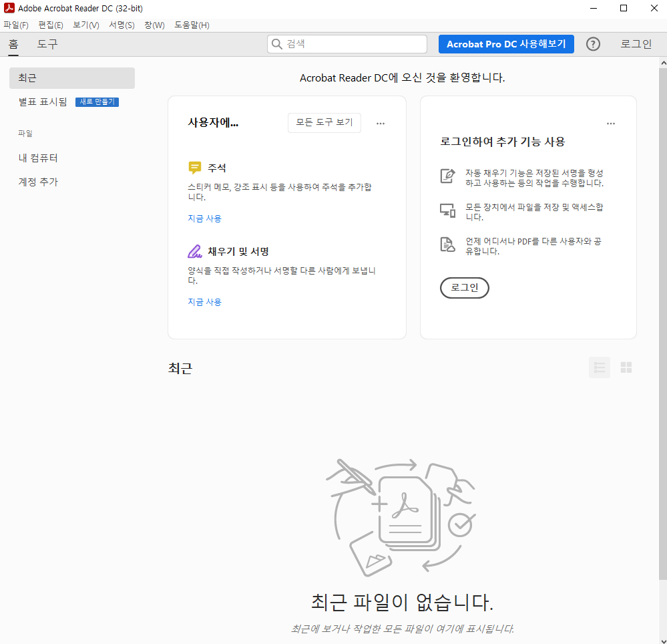The height and width of the screenshot is (644, 667).
Task: Select 최근 in the left sidebar
Action: (72, 78)
